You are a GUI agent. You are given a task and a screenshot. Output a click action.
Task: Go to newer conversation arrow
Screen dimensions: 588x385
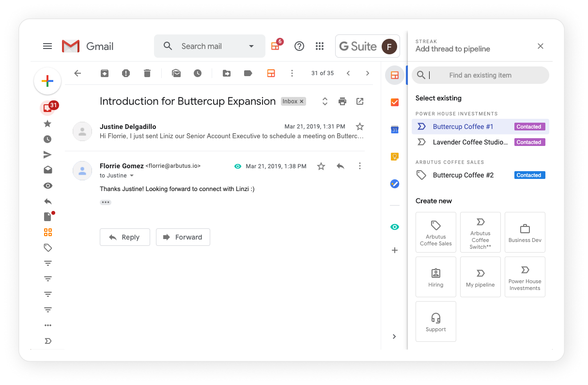coord(348,73)
